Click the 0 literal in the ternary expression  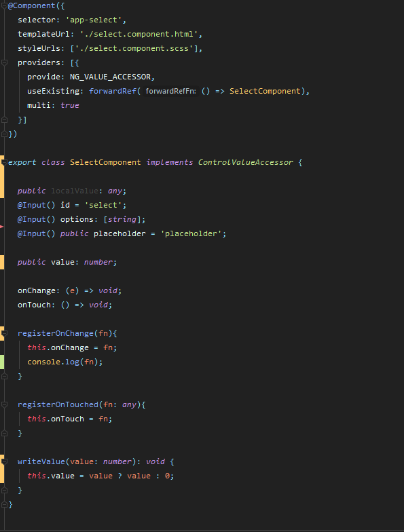tap(167, 476)
